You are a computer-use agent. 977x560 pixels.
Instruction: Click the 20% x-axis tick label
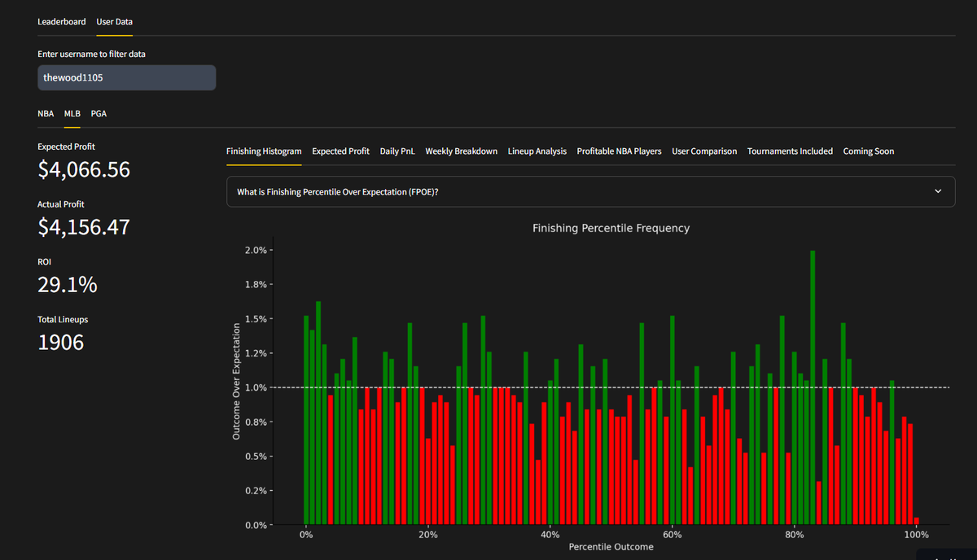pos(427,535)
